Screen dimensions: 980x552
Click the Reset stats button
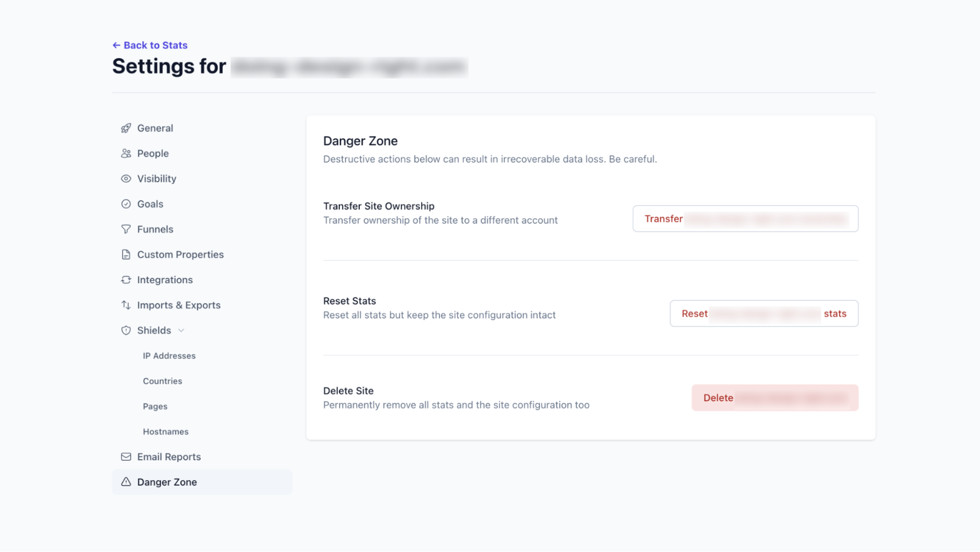(x=763, y=314)
